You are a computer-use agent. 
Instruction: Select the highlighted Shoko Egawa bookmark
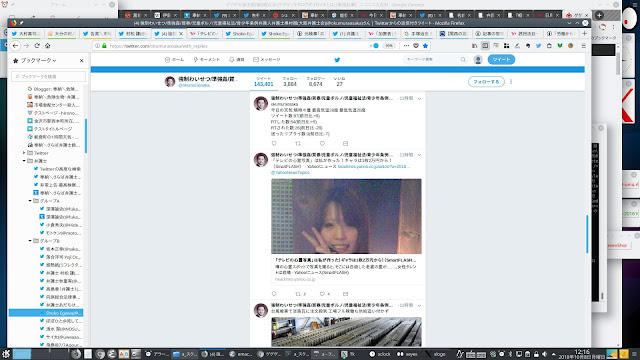click(x=46, y=313)
